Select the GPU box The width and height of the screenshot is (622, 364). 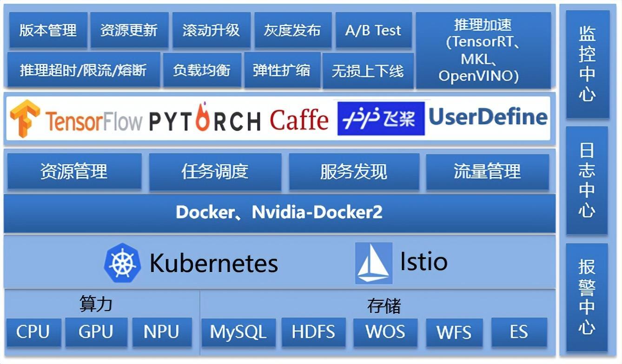[x=96, y=332]
